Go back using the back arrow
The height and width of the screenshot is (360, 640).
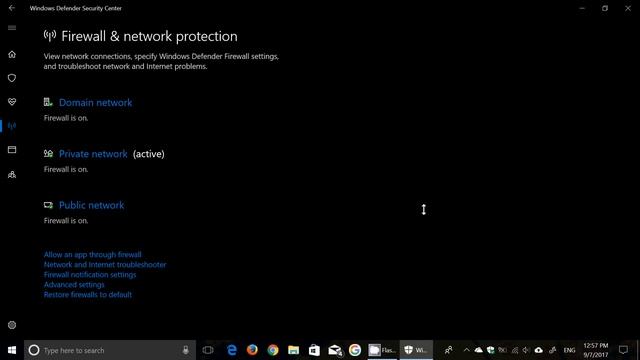[x=11, y=8]
